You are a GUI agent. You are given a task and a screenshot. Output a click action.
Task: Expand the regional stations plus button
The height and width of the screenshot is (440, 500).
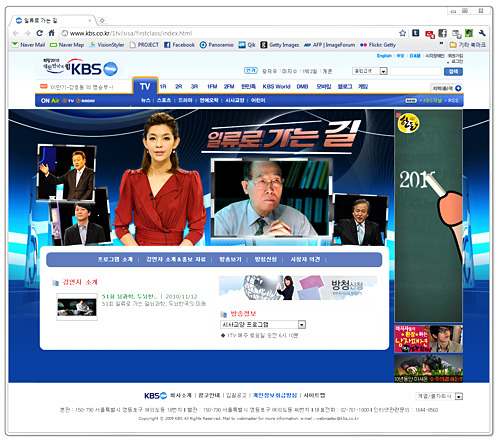[458, 88]
